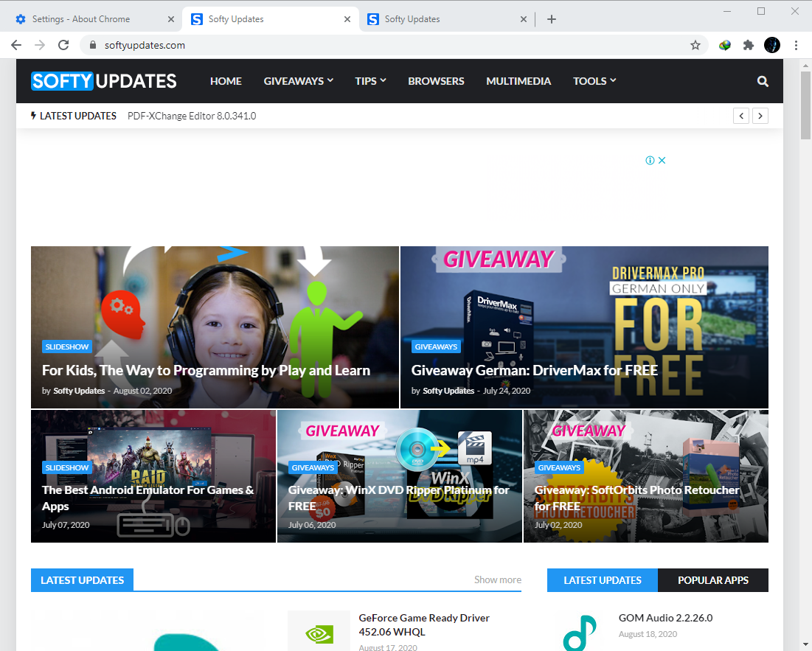812x651 pixels.
Task: Open GOM Audio 2.2.26.0 entry
Action: click(665, 618)
